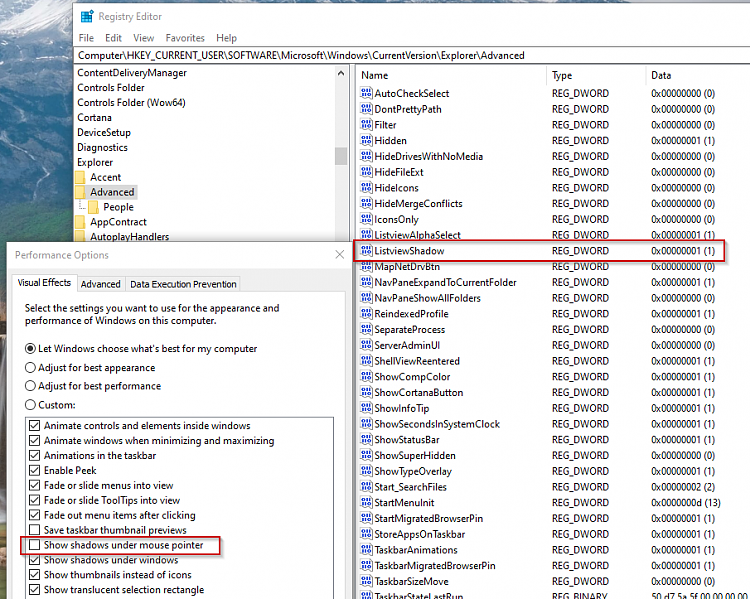Check 'Show shadows under mouse pointer'
750x599 pixels.
tap(34, 545)
